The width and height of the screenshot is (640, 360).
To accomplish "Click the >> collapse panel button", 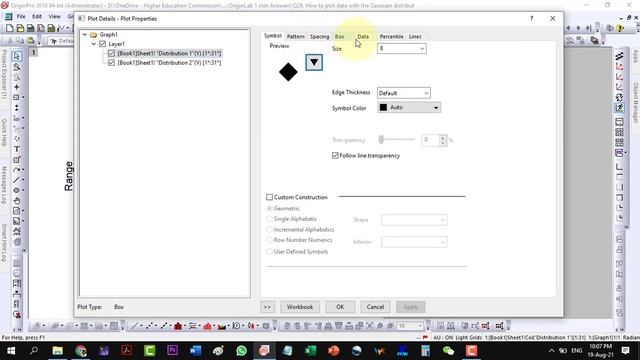I will (x=267, y=307).
